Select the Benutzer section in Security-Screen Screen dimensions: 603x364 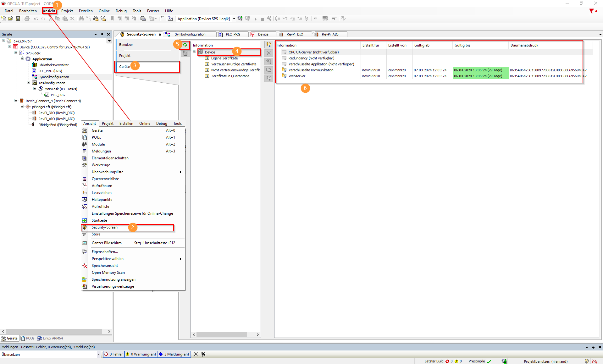(126, 45)
